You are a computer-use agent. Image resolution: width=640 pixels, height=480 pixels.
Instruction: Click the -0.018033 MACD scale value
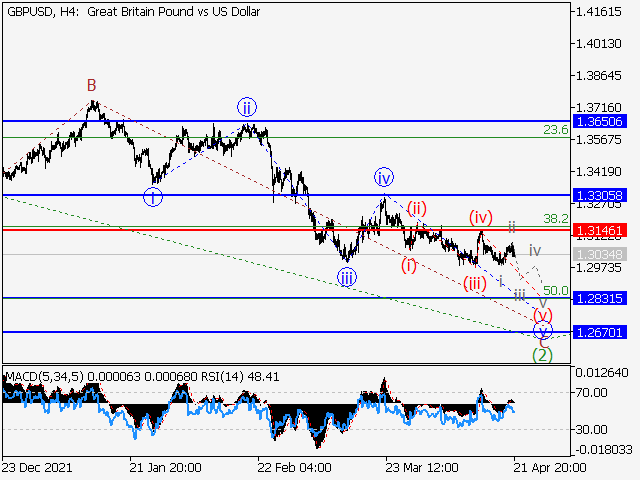604,450
